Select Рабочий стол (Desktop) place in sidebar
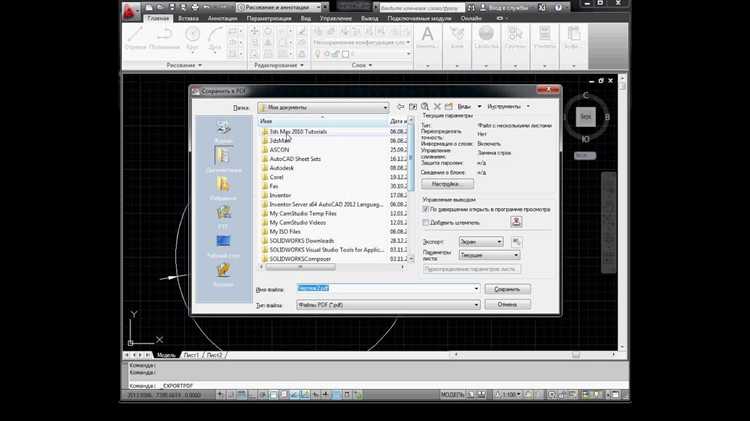The image size is (750, 421). (x=223, y=245)
